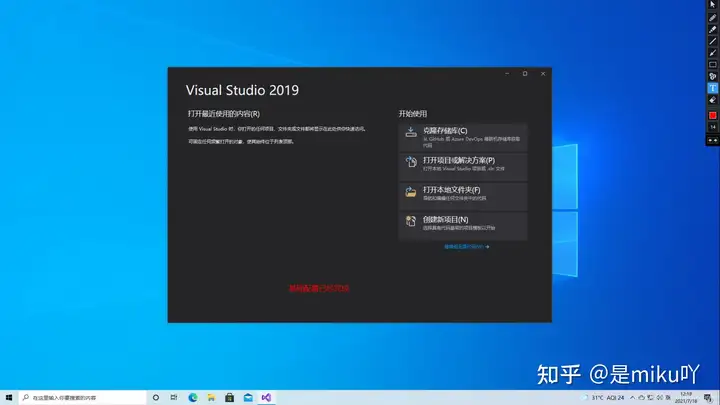
Task: Open the notification center icon
Action: tap(708, 398)
